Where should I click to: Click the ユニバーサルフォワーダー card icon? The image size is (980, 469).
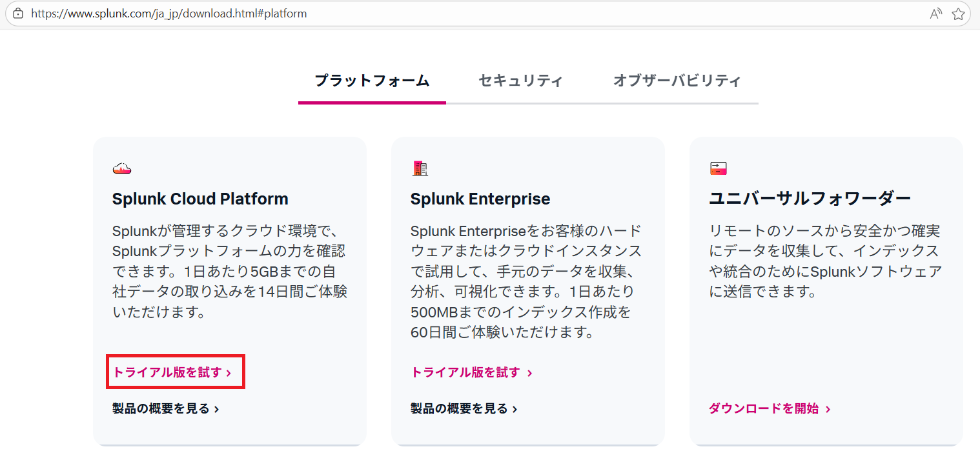coord(718,169)
